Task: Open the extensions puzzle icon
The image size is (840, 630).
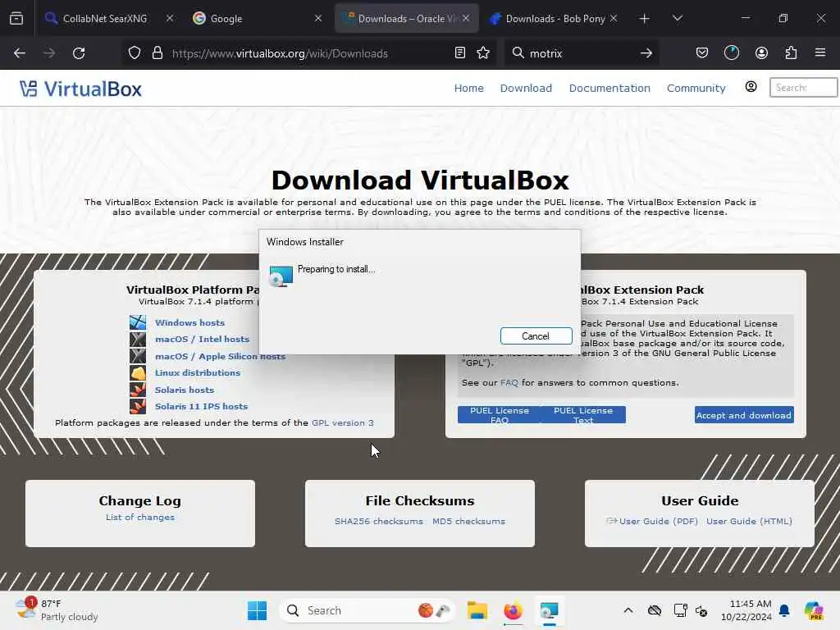Action: click(791, 53)
